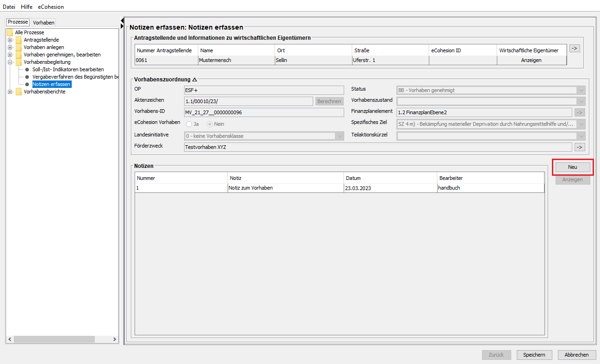Click arrow button next to Finanzplanelement

point(580,112)
